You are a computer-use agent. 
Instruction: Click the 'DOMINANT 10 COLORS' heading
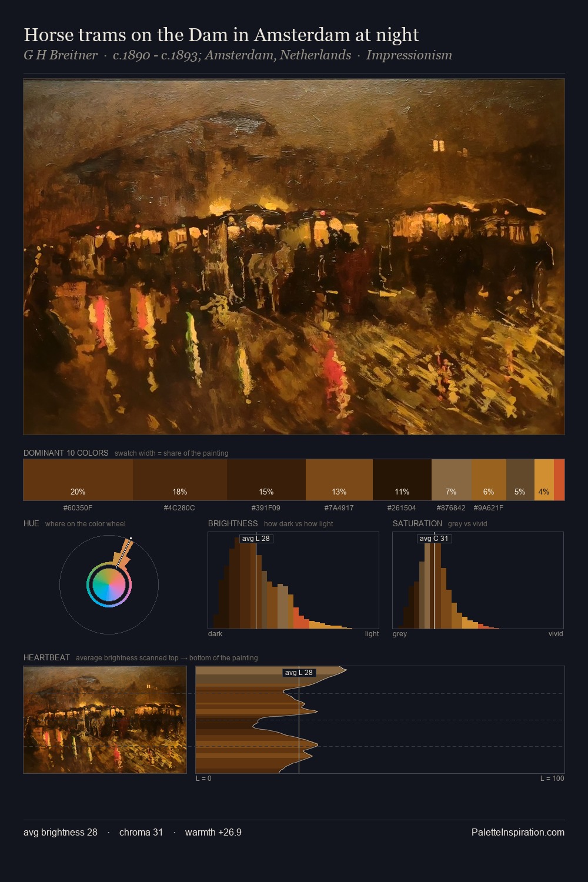pyautogui.click(x=66, y=453)
